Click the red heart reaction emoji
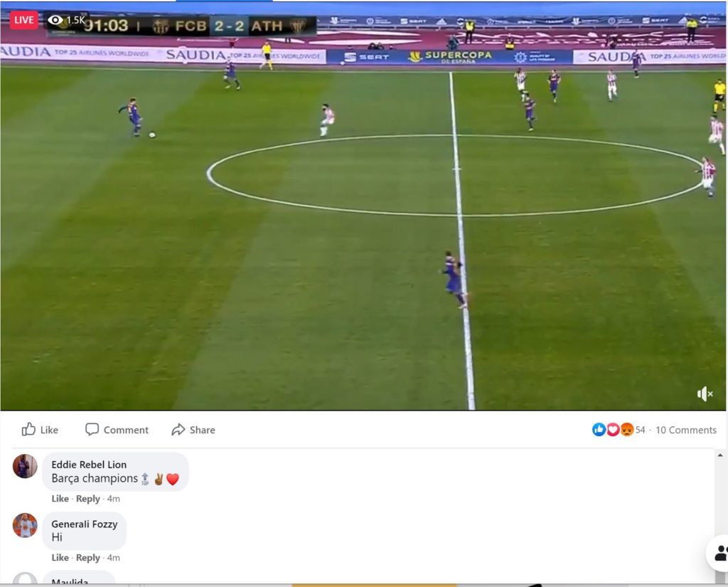728x587 pixels. pyautogui.click(x=613, y=430)
